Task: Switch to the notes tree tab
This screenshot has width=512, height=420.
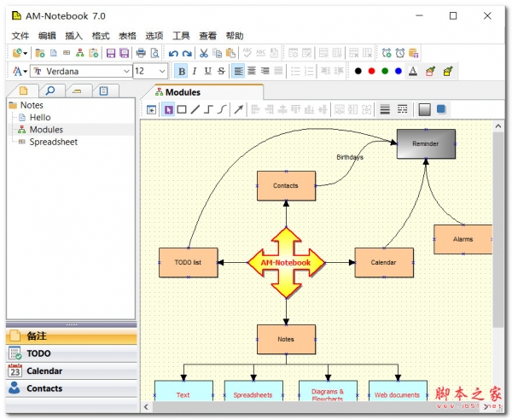Action: [x=24, y=90]
